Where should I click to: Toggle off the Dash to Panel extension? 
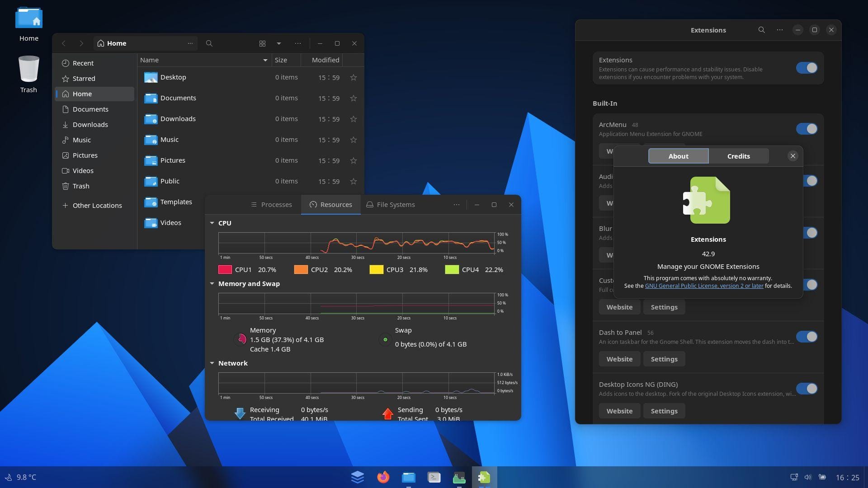807,337
